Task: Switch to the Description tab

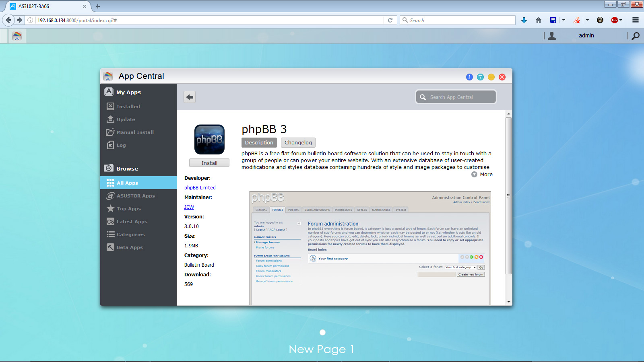Action: tap(259, 142)
